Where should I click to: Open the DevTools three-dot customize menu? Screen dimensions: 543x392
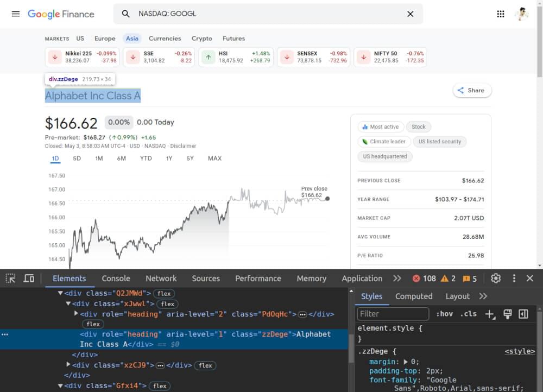coord(514,278)
